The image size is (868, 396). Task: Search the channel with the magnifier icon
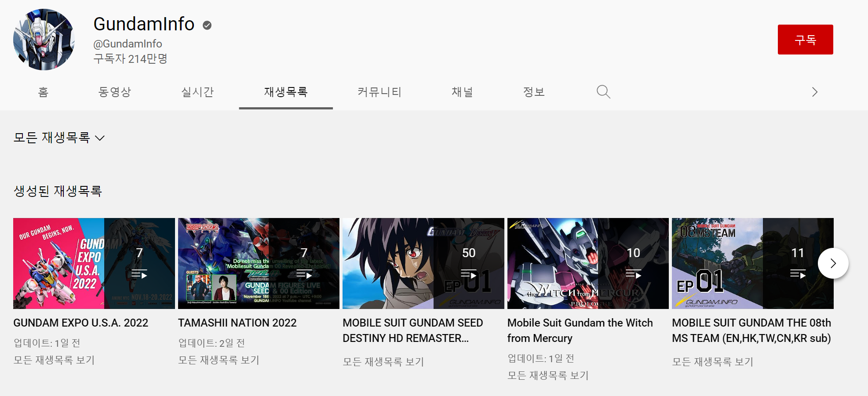tap(603, 92)
